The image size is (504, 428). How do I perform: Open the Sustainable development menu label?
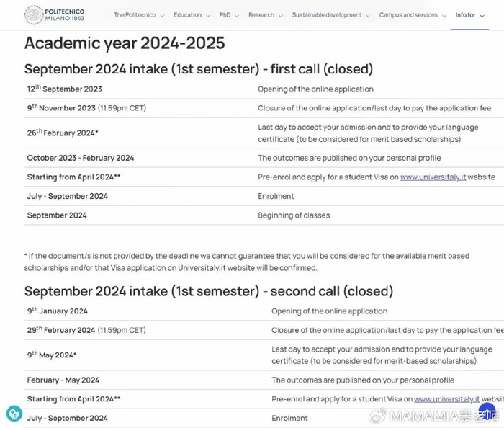tap(327, 15)
